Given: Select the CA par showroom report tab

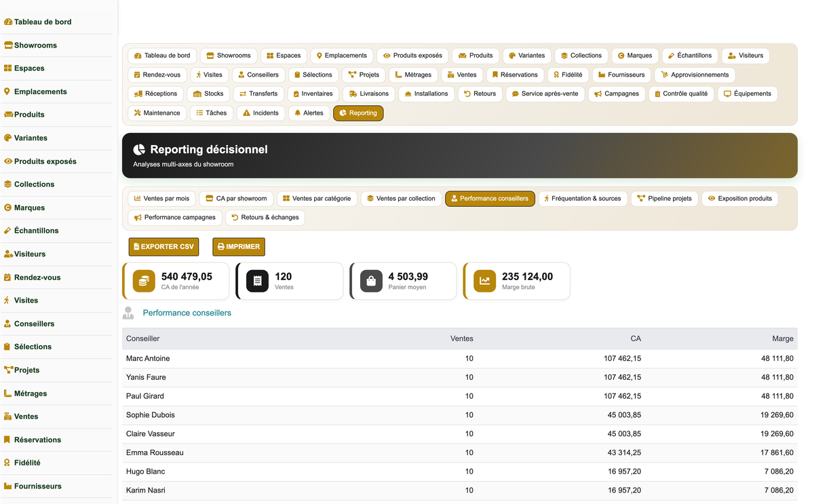Looking at the screenshot, I should coord(237,199).
